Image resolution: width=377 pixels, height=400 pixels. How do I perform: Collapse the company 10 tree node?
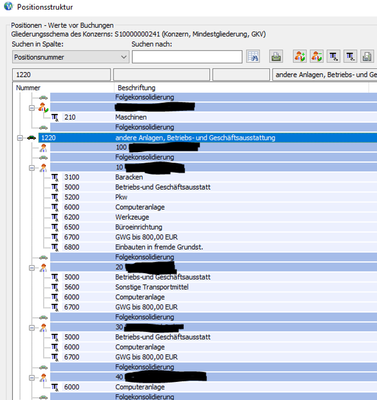32,168
